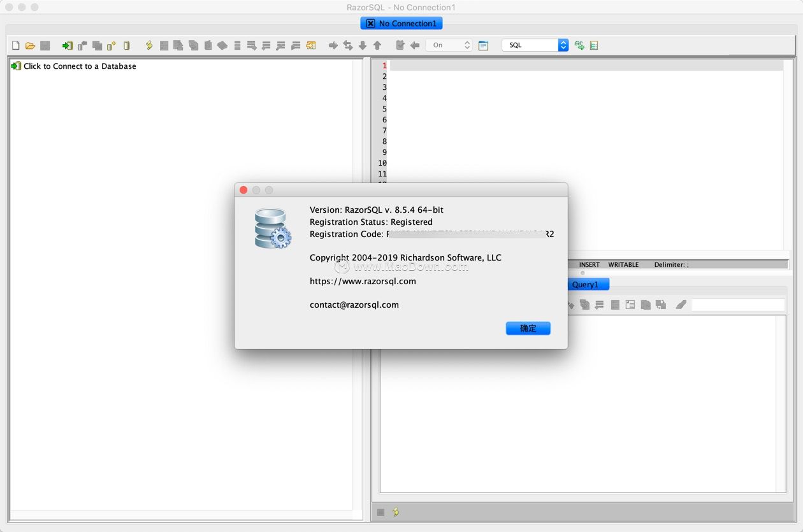Click the contact@razorsql.com text
The image size is (803, 532).
point(354,305)
